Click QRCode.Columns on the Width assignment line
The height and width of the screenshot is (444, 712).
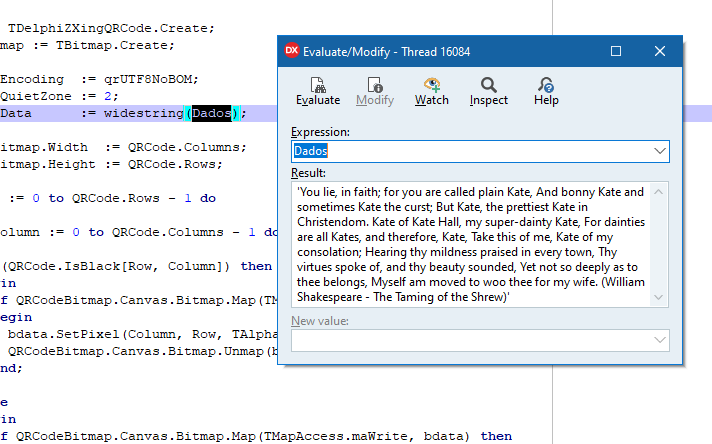pyautogui.click(x=183, y=148)
